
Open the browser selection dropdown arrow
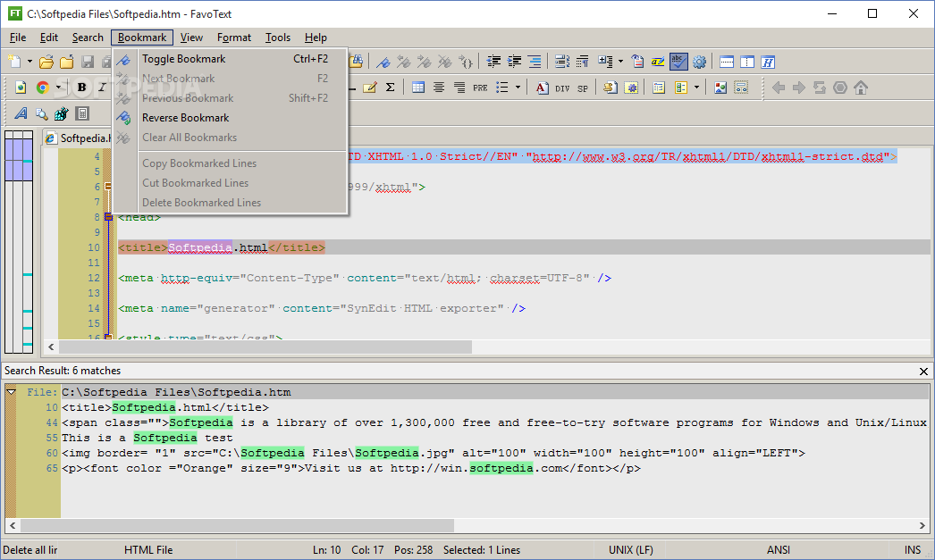pyautogui.click(x=58, y=88)
